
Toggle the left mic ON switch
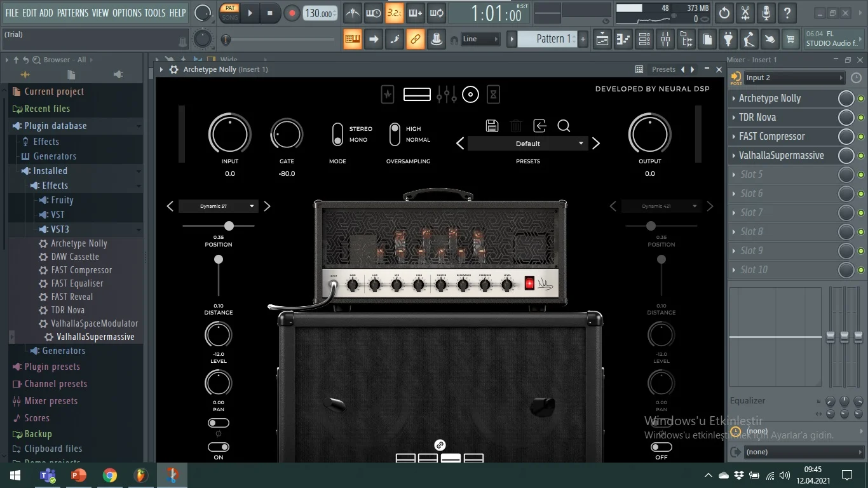[219, 447]
